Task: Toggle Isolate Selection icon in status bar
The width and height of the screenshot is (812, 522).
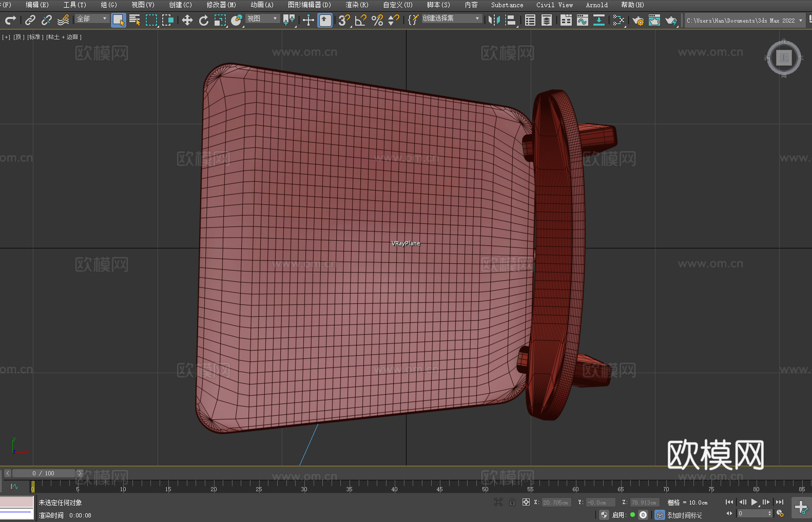Action: (x=498, y=502)
